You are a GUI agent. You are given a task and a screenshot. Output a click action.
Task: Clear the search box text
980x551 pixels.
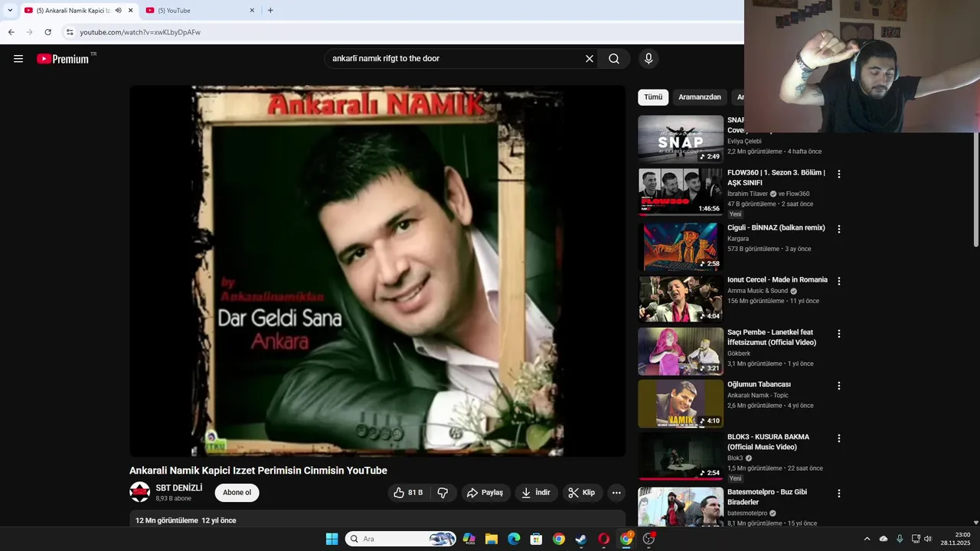590,59
